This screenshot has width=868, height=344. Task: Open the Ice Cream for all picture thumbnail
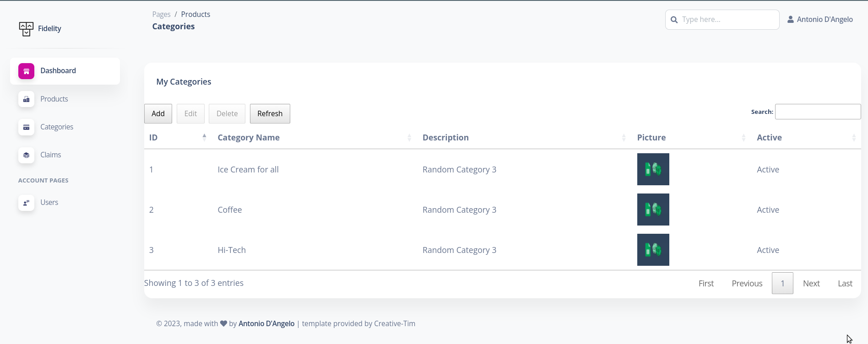(653, 169)
